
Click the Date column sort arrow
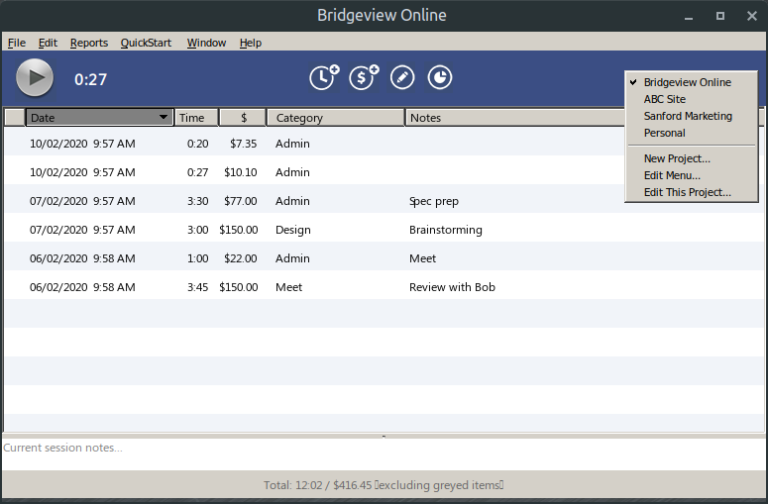[164, 118]
